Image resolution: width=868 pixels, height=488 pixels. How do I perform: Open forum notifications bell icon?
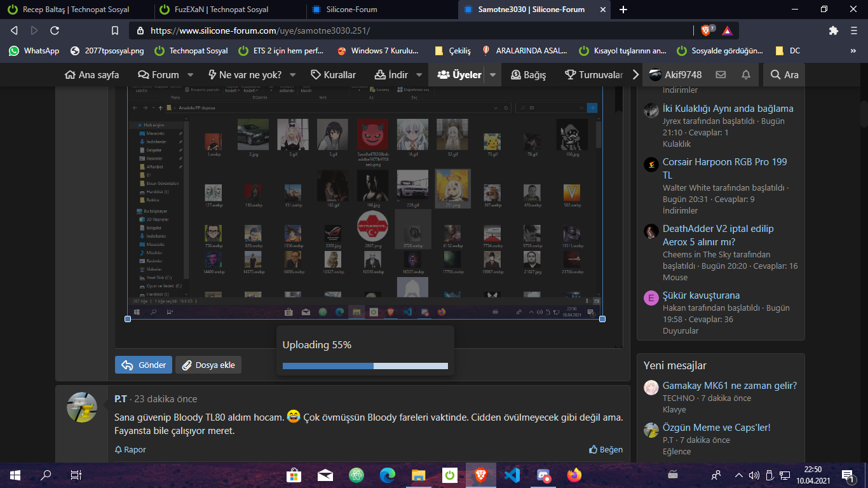coord(746,75)
